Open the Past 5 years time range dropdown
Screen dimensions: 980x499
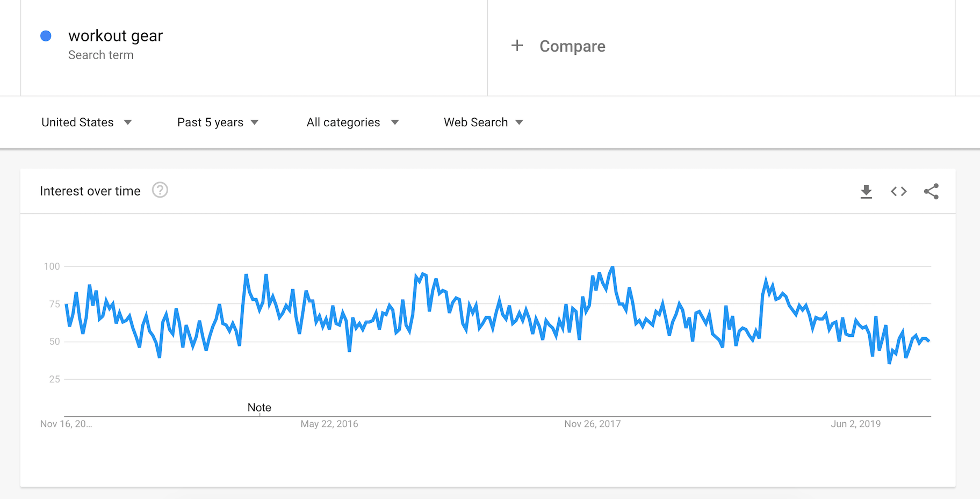218,122
